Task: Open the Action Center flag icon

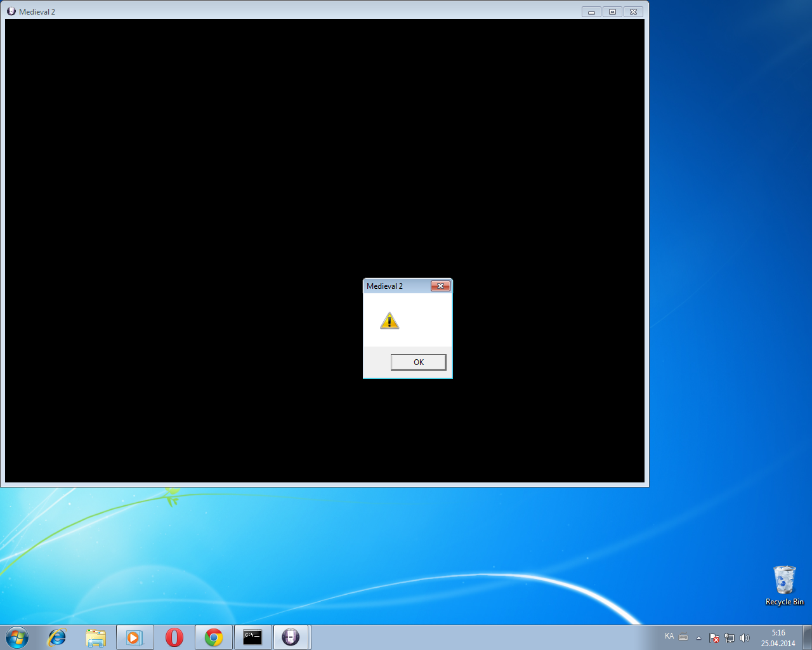Action: [x=714, y=638]
